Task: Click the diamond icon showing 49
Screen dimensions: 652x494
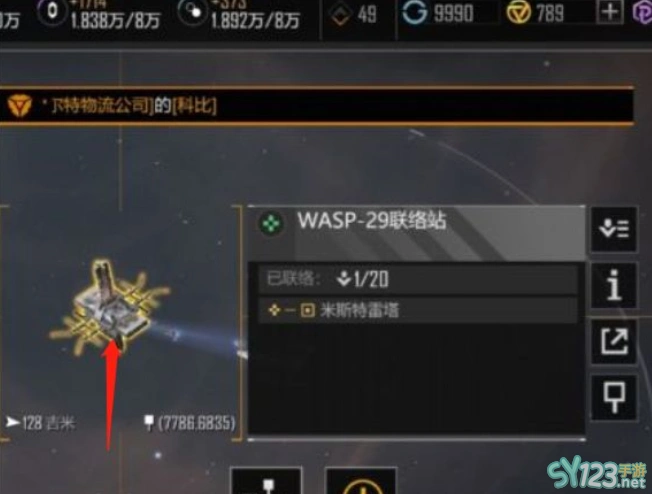Action: [340, 15]
